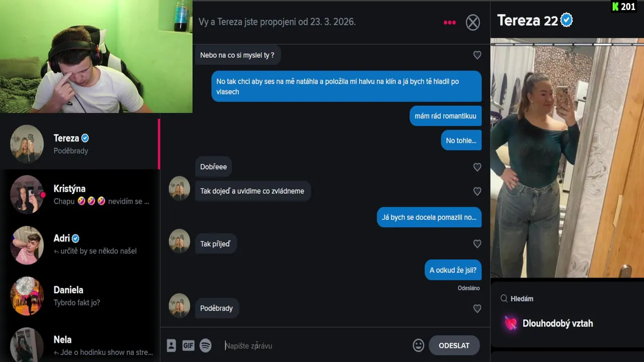Heart the "Tak dojeď a uvidime co zvládneme" message
The width and height of the screenshot is (644, 362).
[477, 192]
